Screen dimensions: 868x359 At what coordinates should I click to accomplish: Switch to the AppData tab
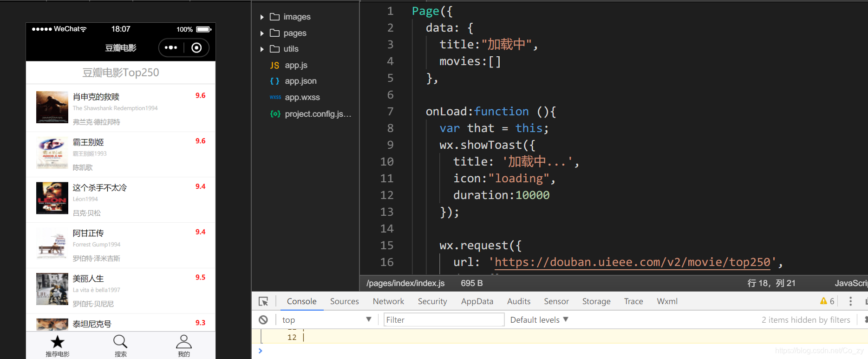[x=477, y=301]
